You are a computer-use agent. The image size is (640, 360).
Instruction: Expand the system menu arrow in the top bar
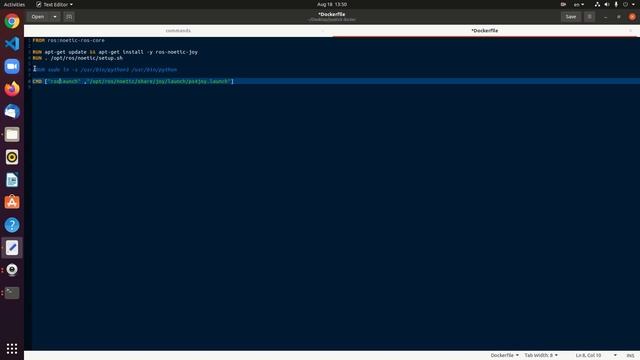point(633,4)
